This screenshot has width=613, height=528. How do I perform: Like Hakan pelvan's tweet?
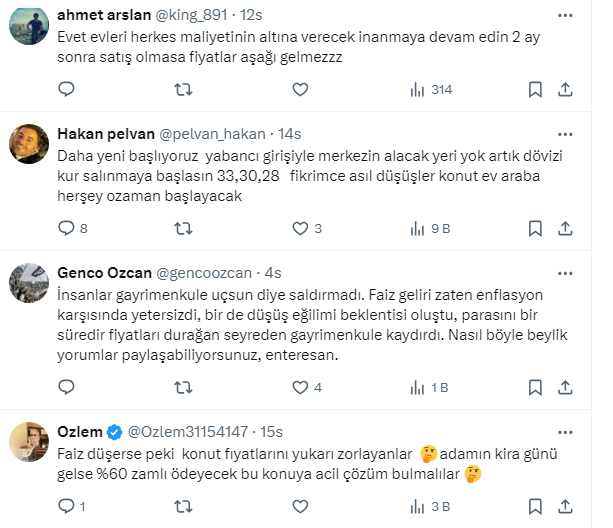click(299, 228)
